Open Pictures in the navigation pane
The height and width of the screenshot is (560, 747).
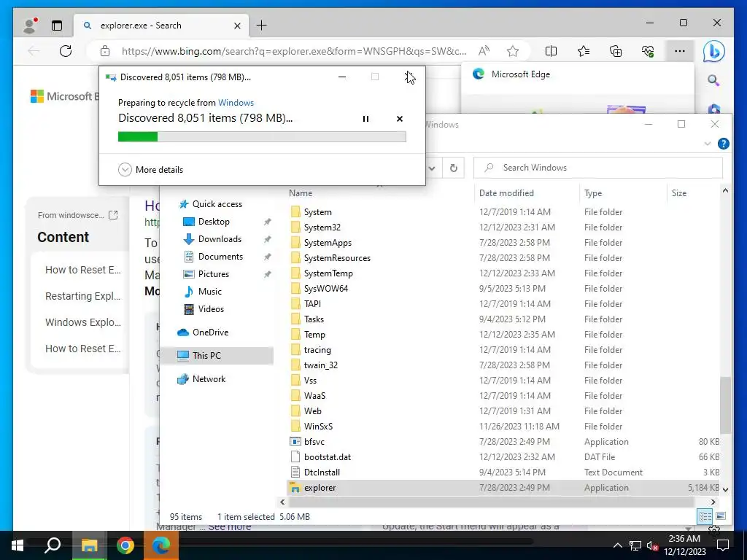206,274
